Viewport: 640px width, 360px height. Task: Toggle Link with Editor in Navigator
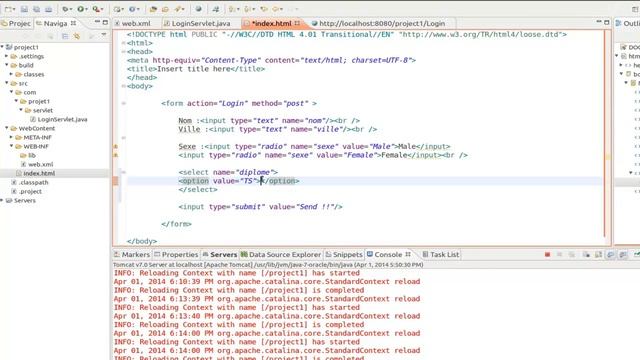[77, 36]
